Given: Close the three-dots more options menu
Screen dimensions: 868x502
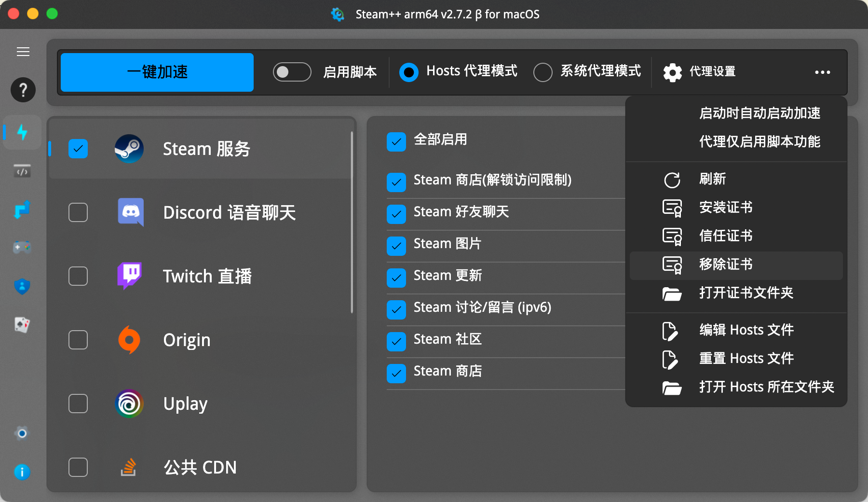Looking at the screenshot, I should point(822,72).
